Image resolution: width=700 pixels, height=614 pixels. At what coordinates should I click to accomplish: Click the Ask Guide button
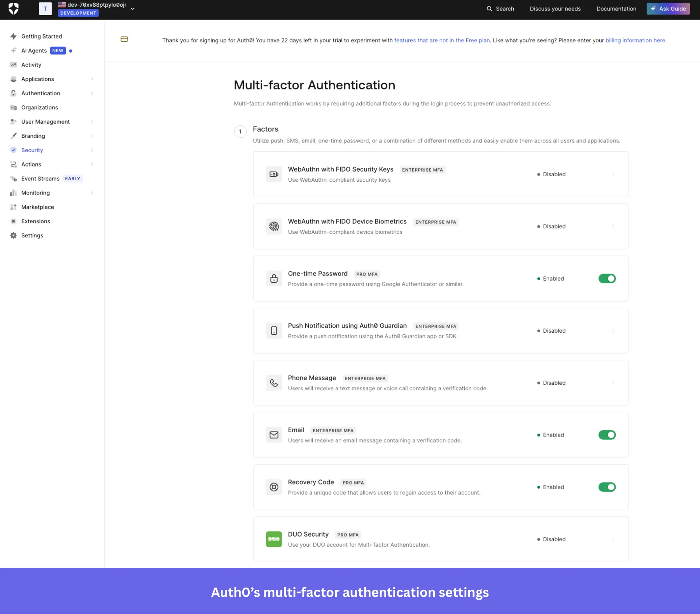click(x=668, y=9)
